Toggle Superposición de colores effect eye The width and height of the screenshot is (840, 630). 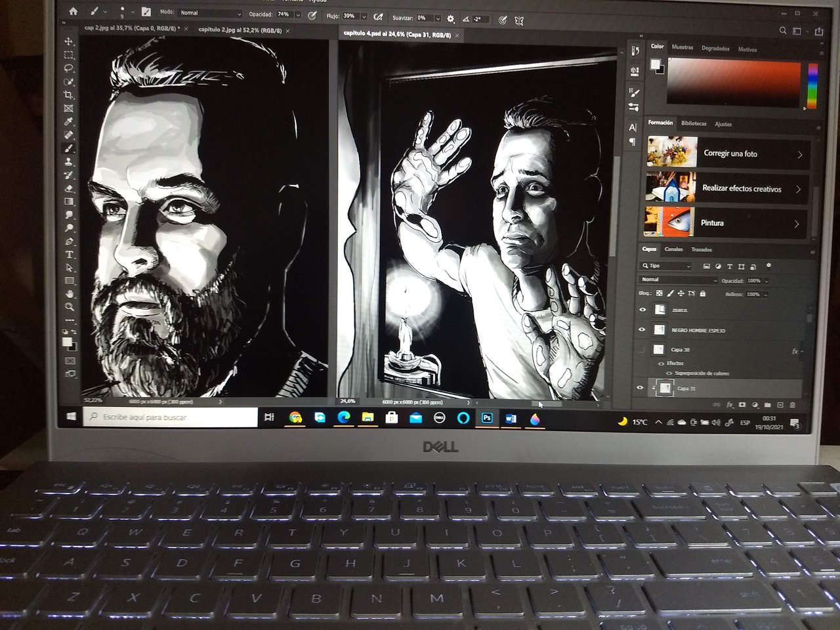coord(669,373)
